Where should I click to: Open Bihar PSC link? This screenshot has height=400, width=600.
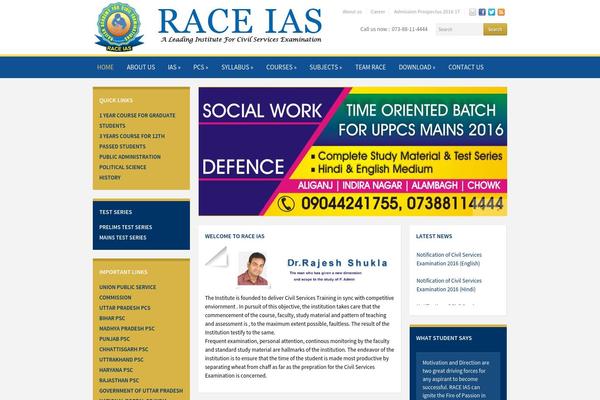(112, 318)
